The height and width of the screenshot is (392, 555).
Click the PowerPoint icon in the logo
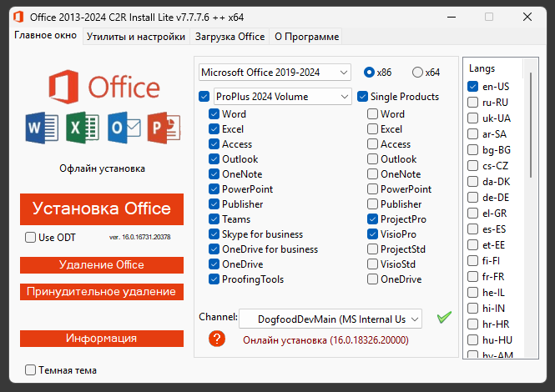tap(164, 128)
